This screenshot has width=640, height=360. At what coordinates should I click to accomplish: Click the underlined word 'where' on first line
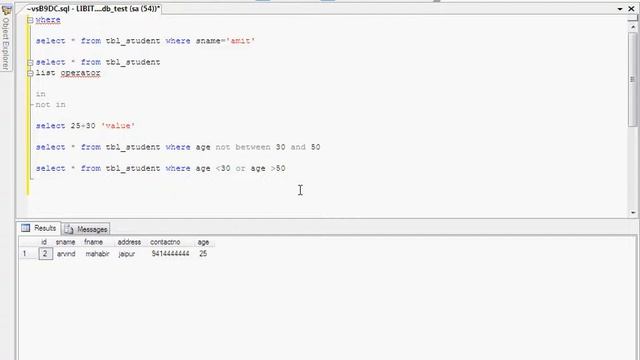(x=48, y=20)
